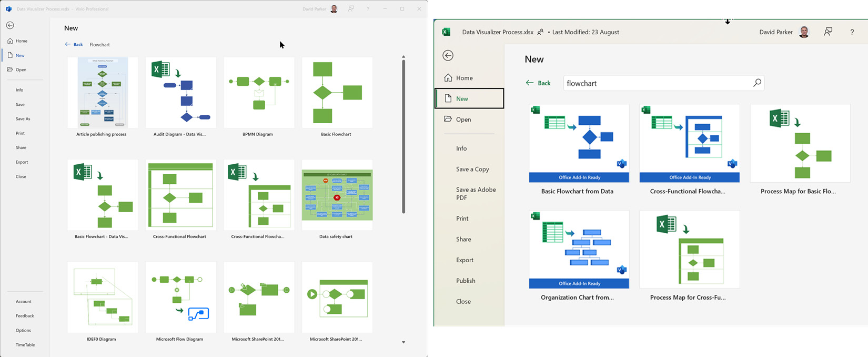Viewport: 868px width, 357px height.
Task: Open the Excel feedback icon in the title bar
Action: coord(828,32)
